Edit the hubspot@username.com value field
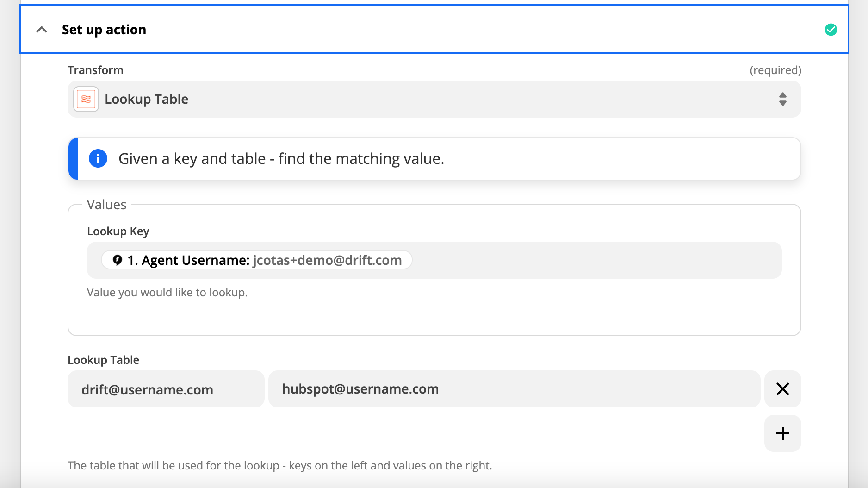The image size is (868, 488). [x=514, y=389]
